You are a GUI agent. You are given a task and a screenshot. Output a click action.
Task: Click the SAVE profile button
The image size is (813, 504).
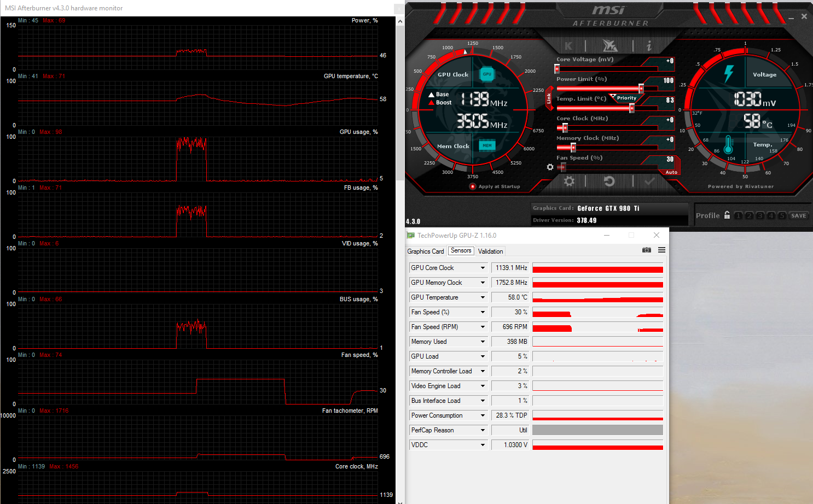click(x=799, y=215)
